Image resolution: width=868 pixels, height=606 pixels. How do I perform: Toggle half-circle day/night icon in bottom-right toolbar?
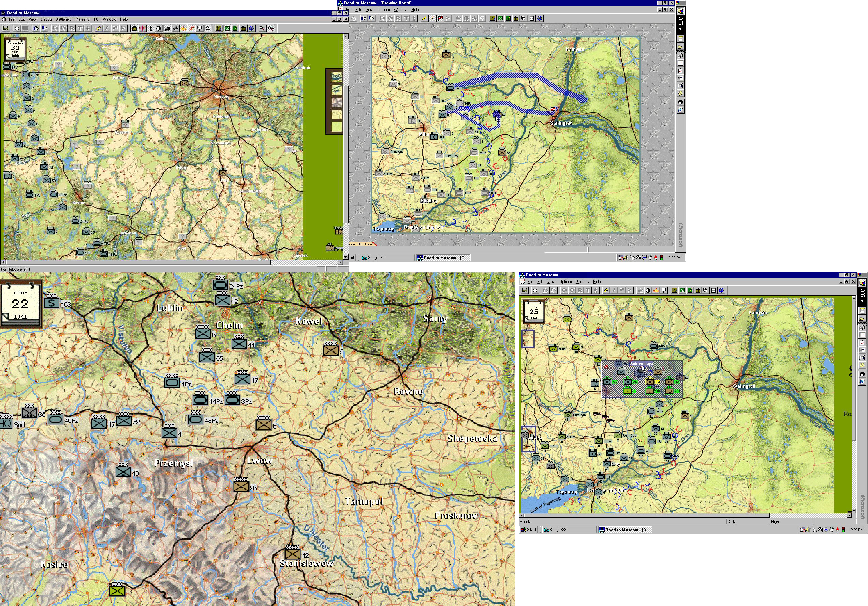pos(648,290)
